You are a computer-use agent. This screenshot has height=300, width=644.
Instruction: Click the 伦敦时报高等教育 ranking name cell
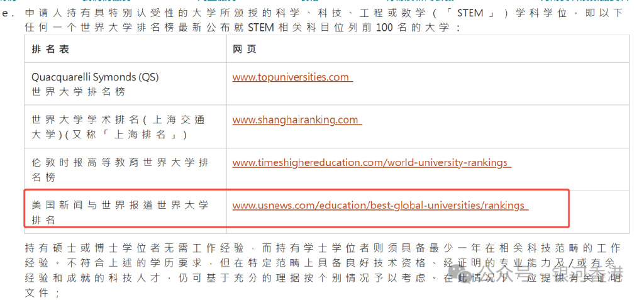coord(119,163)
